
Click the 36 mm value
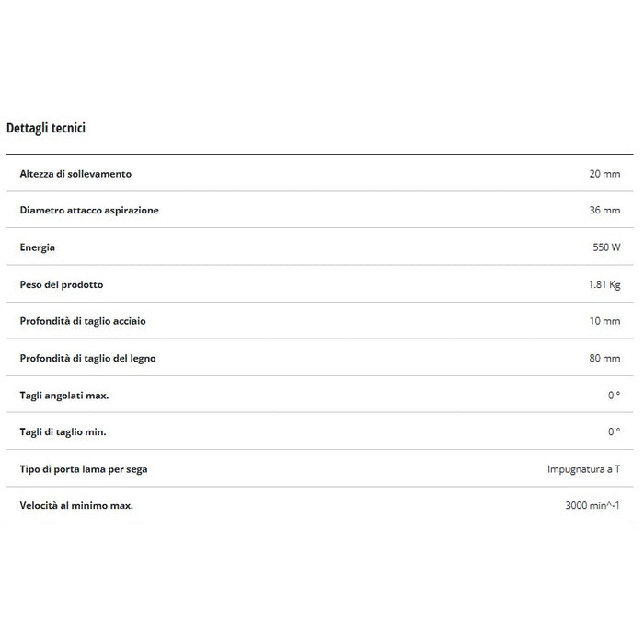(604, 211)
